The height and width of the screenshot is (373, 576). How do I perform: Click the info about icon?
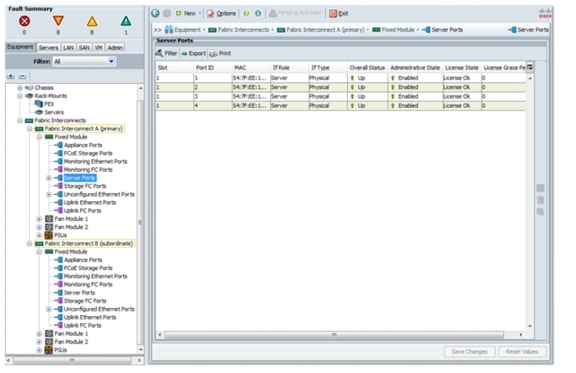(258, 13)
